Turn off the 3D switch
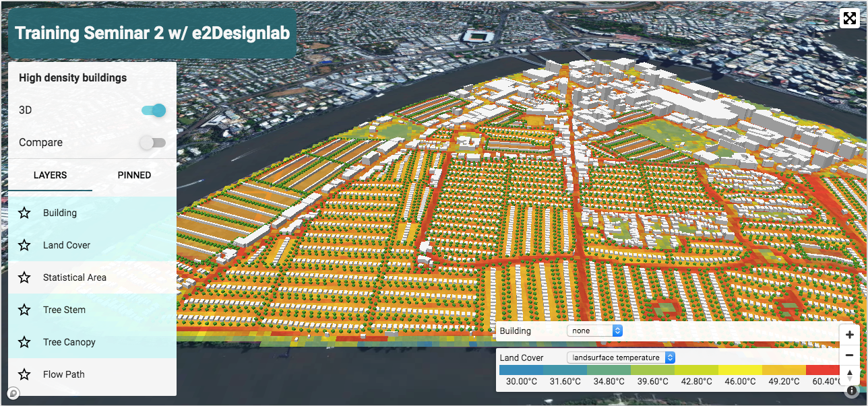 (154, 110)
